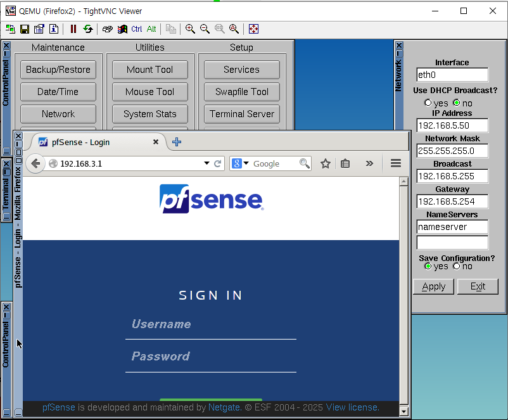This screenshot has width=508, height=420.
Task: Go back with Firefox back arrow
Action: (x=35, y=163)
